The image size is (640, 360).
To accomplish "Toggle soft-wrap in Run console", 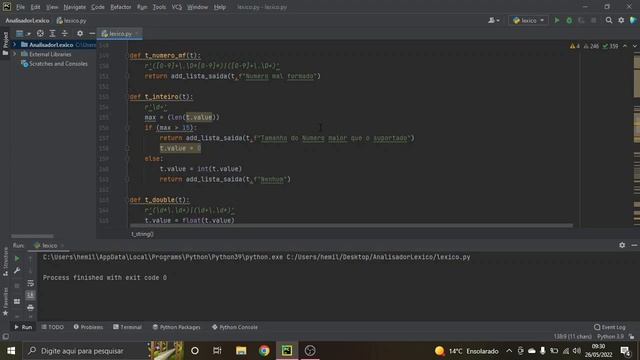I will point(31,283).
